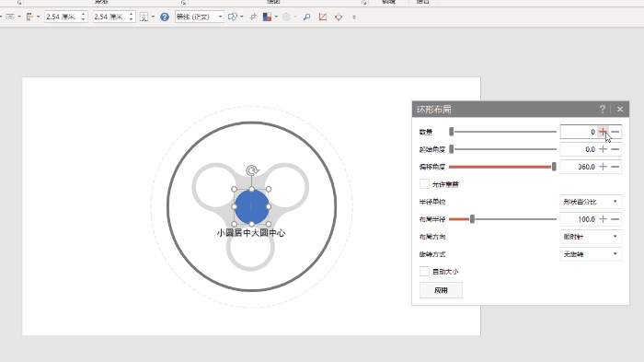The width and height of the screenshot is (644, 362).
Task: Select the blue circle on the slide
Action: click(x=251, y=206)
